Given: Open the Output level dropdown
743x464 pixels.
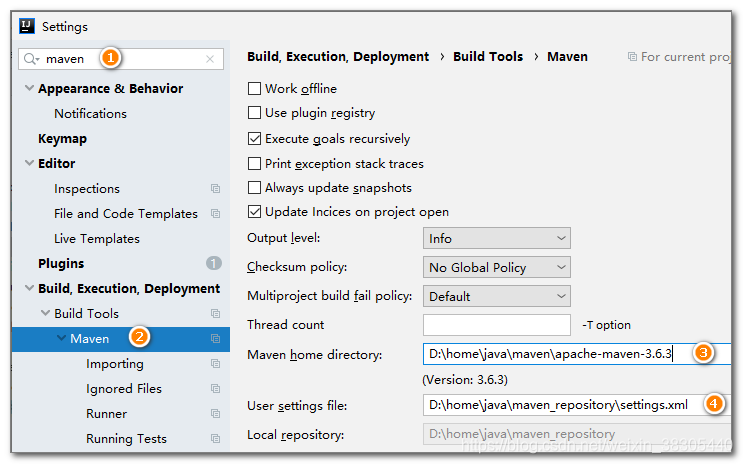Looking at the screenshot, I should pos(497,238).
